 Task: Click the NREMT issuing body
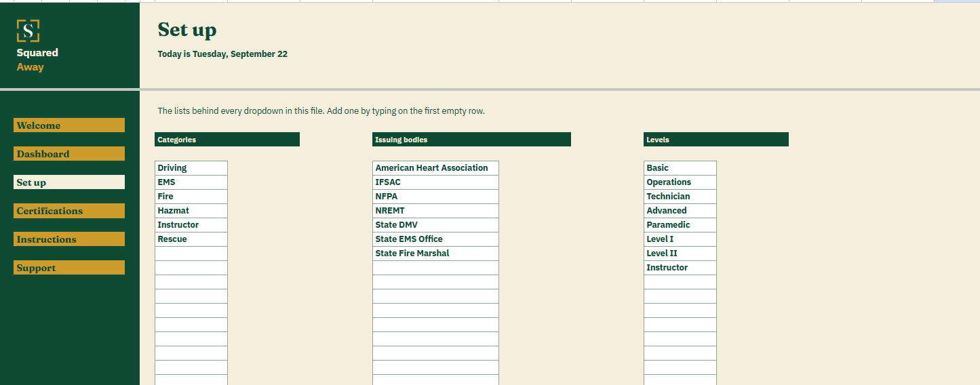[435, 211]
